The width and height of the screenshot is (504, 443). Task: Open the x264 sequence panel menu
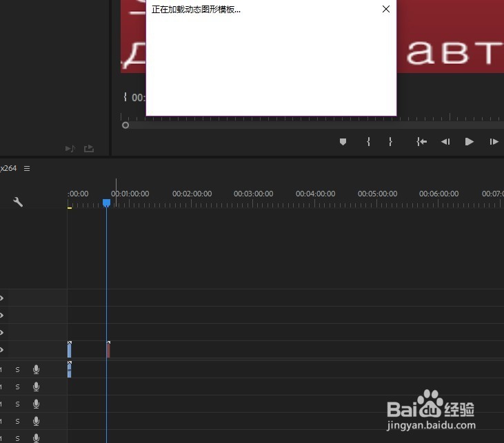coord(27,168)
